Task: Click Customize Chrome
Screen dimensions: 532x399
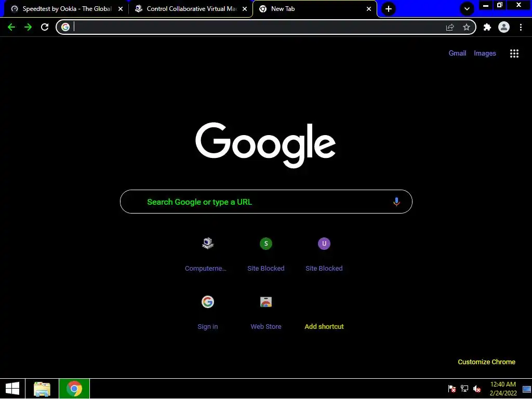Action: click(x=486, y=362)
